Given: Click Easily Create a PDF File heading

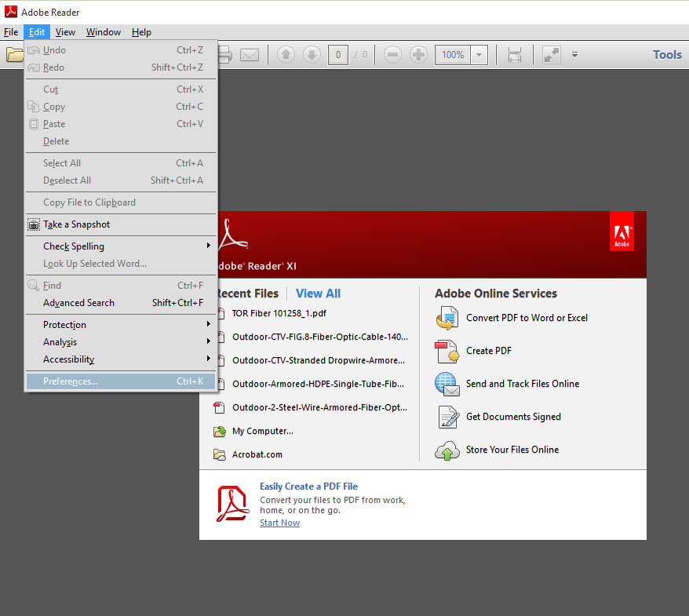Looking at the screenshot, I should pos(308,487).
